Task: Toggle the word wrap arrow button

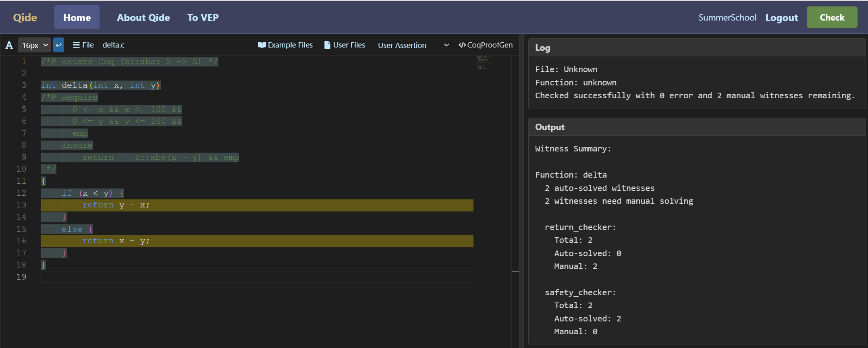Action: tap(58, 45)
